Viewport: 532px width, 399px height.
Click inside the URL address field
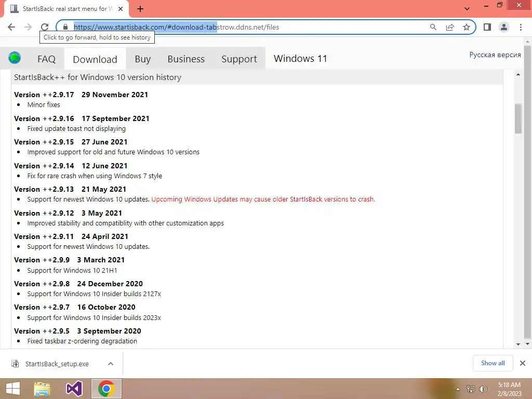244,27
